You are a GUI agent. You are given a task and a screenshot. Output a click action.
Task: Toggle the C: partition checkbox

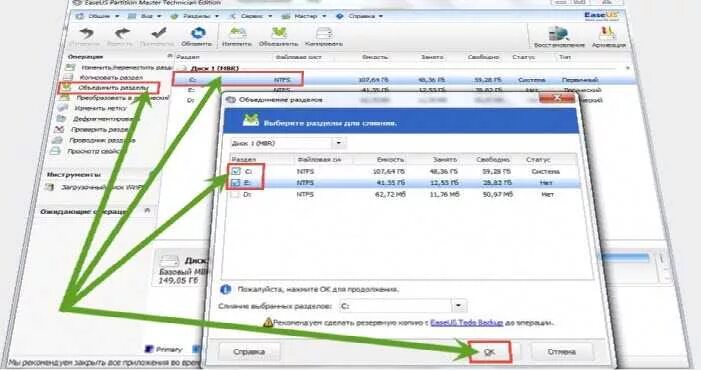pos(236,171)
